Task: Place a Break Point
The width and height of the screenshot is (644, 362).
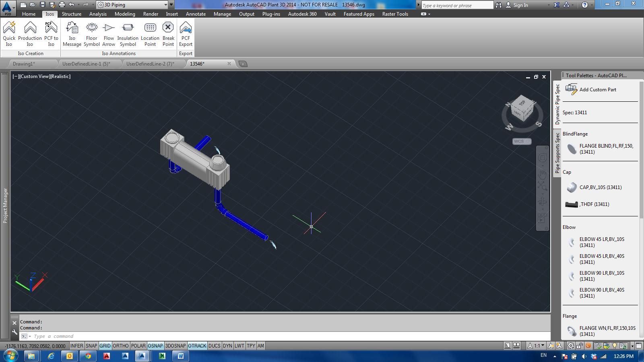Action: [x=168, y=34]
